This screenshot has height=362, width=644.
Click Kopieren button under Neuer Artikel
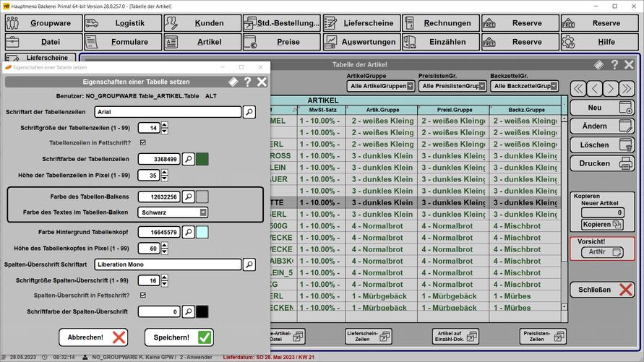pos(602,225)
